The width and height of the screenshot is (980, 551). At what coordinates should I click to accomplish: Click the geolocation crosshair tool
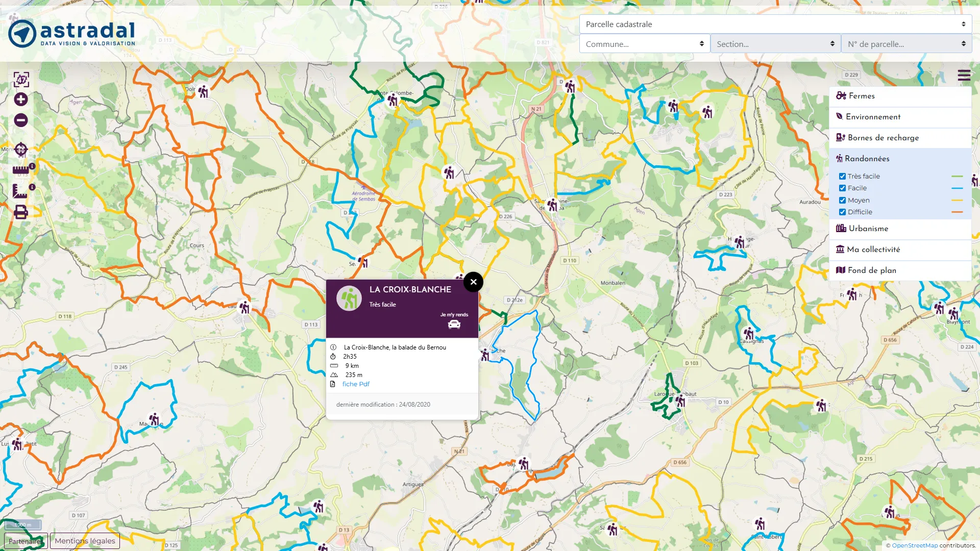point(20,150)
